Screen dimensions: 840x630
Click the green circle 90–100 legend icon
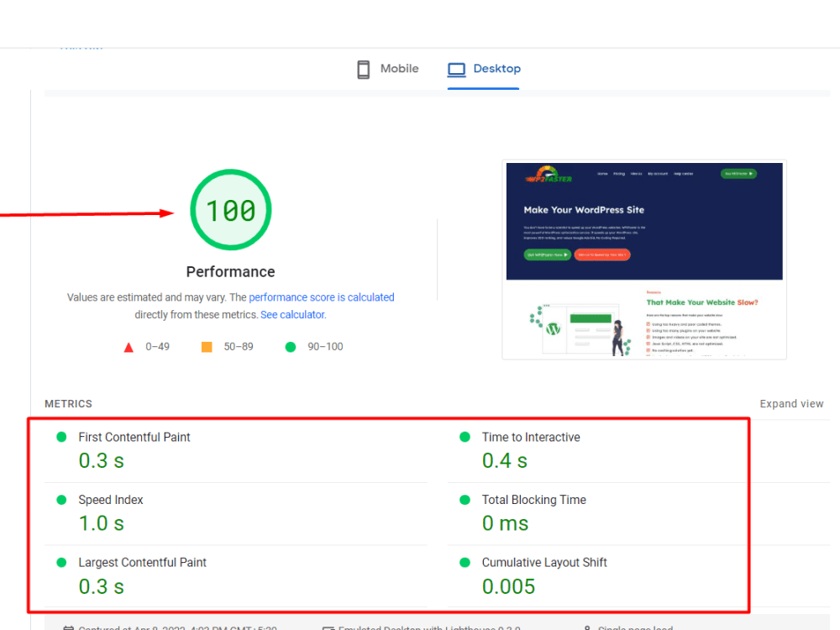click(291, 347)
